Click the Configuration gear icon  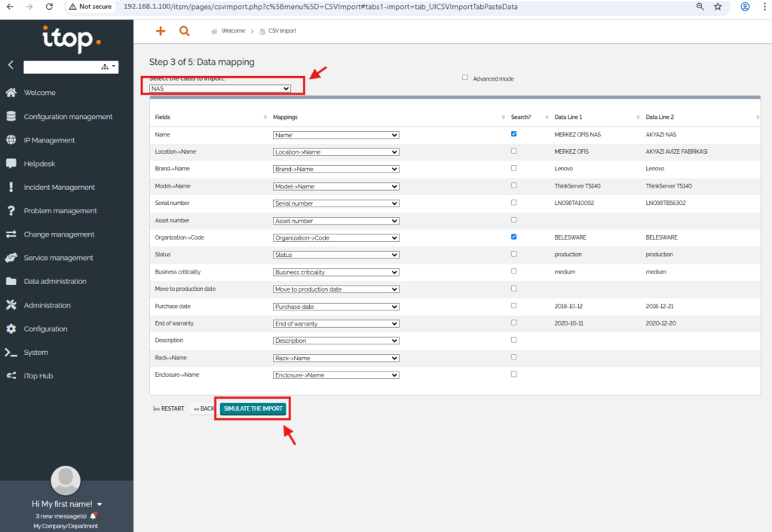[x=11, y=329]
